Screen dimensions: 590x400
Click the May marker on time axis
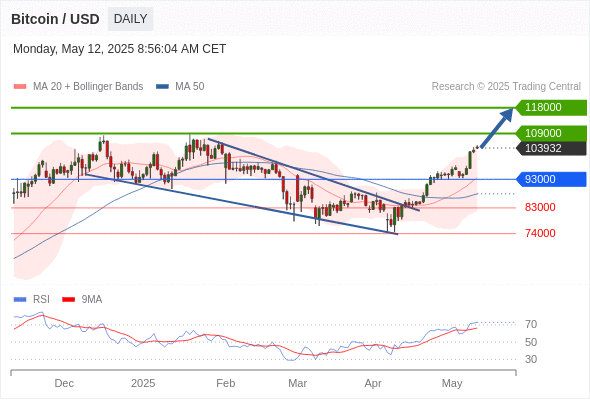point(452,383)
